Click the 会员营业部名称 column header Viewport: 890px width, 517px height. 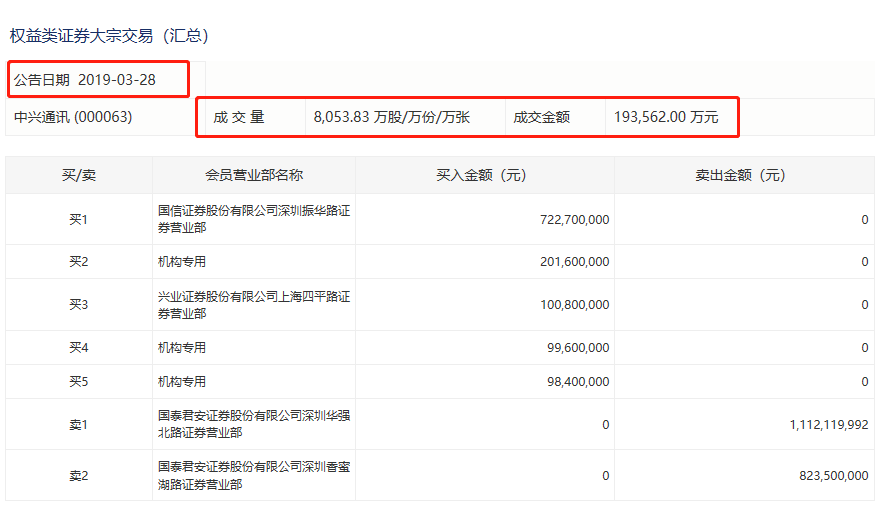(x=254, y=175)
